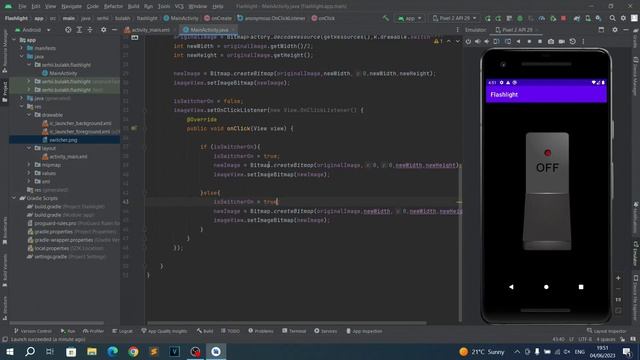Click Expand All icon in Project panel
The image size is (640, 360).
point(79,30)
